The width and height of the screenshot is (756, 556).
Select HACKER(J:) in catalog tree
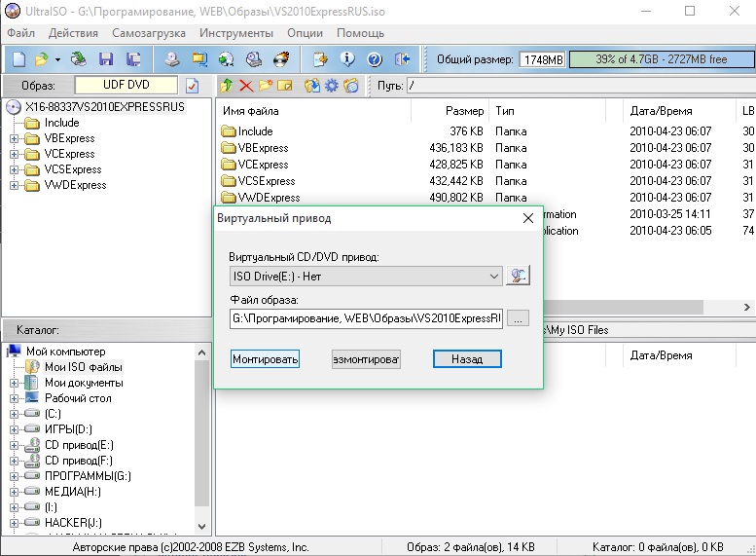pyautogui.click(x=73, y=523)
